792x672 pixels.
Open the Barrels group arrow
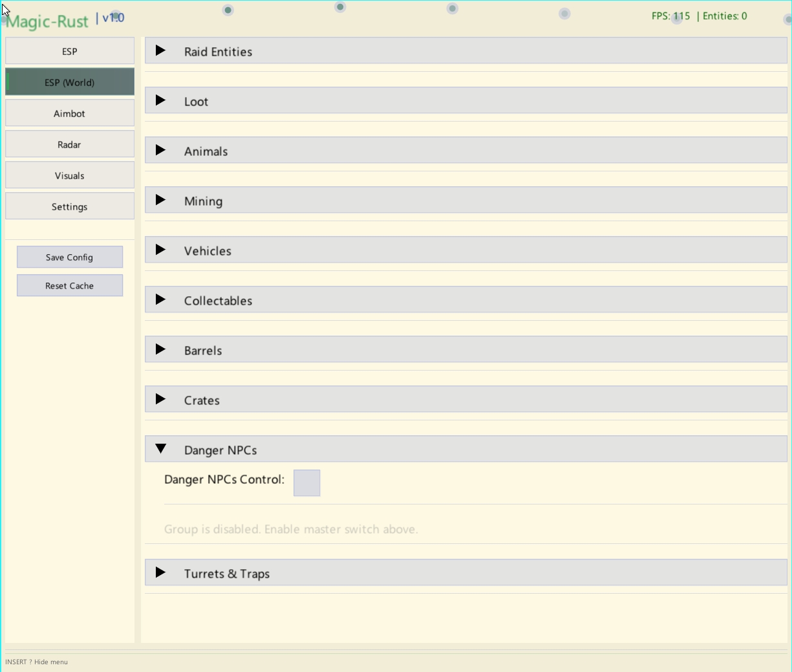coord(161,350)
